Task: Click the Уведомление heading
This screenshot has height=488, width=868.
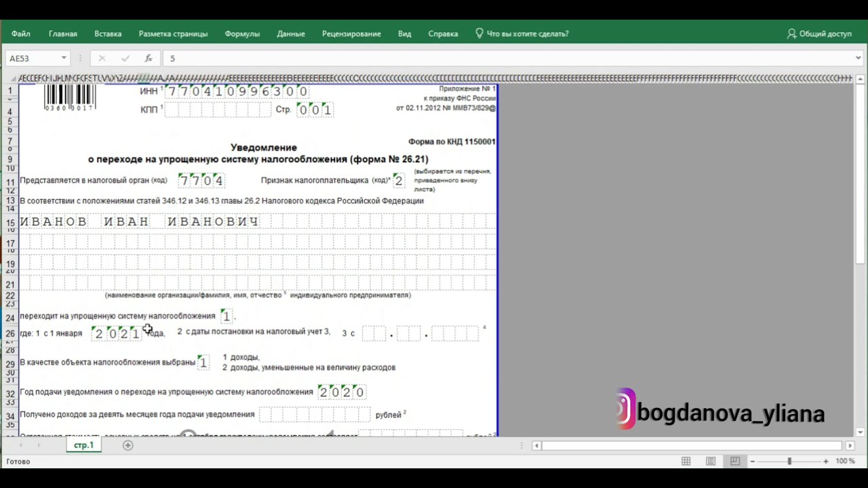Action: coord(264,147)
